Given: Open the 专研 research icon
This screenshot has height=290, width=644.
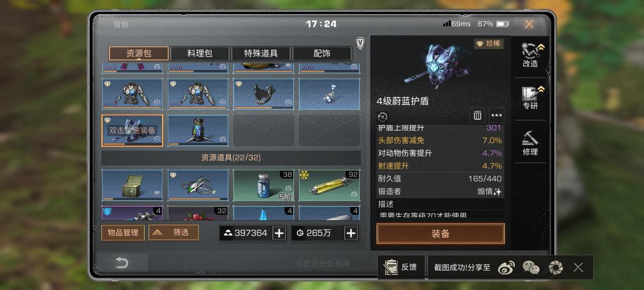Looking at the screenshot, I should (530, 98).
